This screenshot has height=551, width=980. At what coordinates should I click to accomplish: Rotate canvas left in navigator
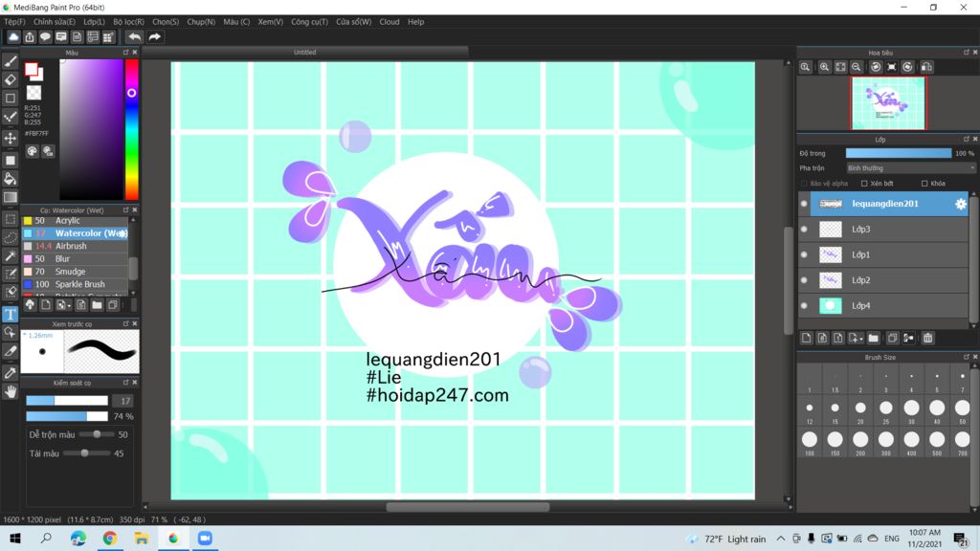pyautogui.click(x=876, y=67)
